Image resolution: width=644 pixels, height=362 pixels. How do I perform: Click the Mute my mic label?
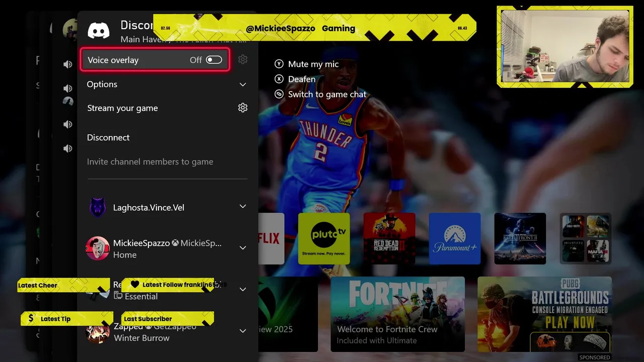point(313,64)
